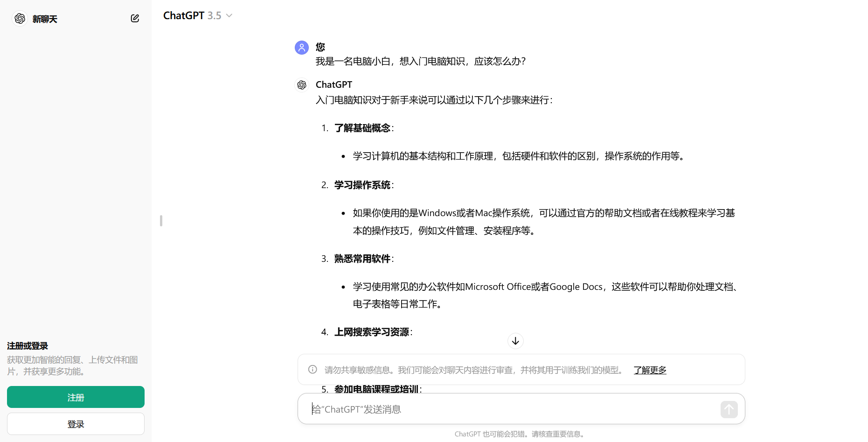
Task: Open the "了解更多" link
Action: click(650, 370)
